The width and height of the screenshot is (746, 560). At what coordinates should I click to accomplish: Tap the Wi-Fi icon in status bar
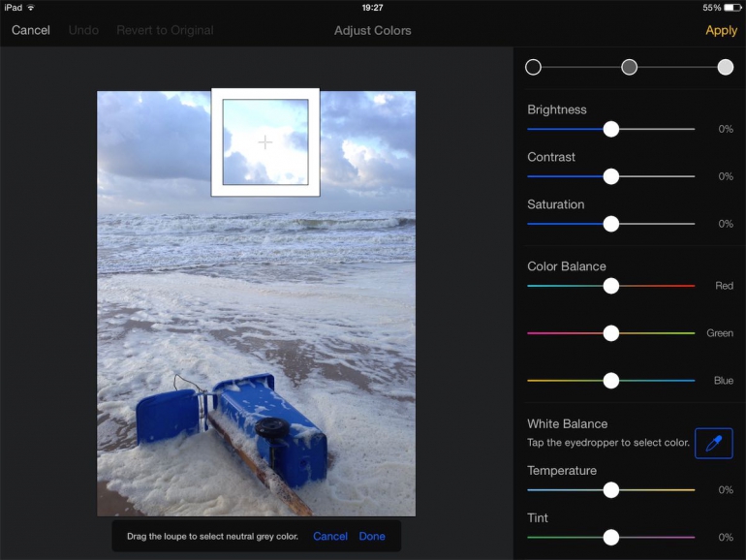point(31,8)
